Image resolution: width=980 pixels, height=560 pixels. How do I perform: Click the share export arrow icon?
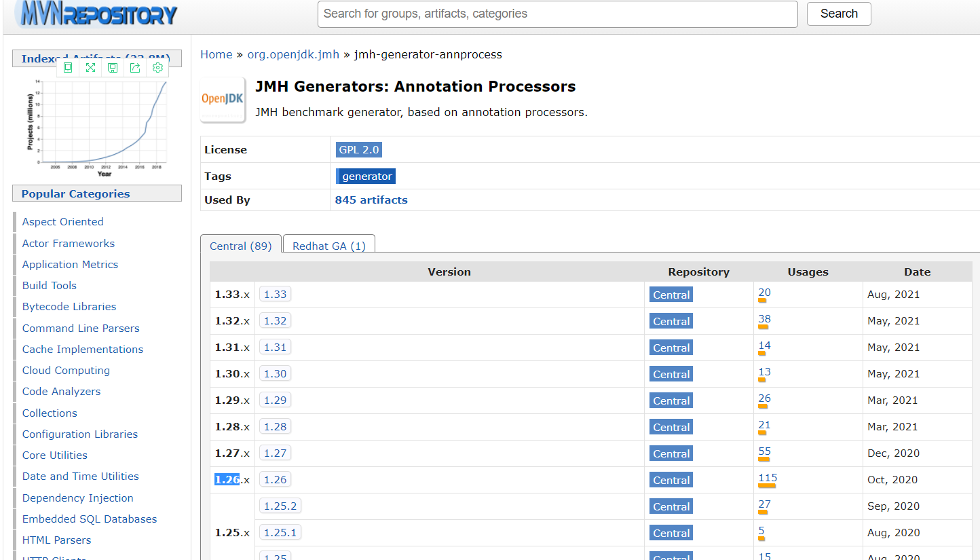tap(135, 67)
